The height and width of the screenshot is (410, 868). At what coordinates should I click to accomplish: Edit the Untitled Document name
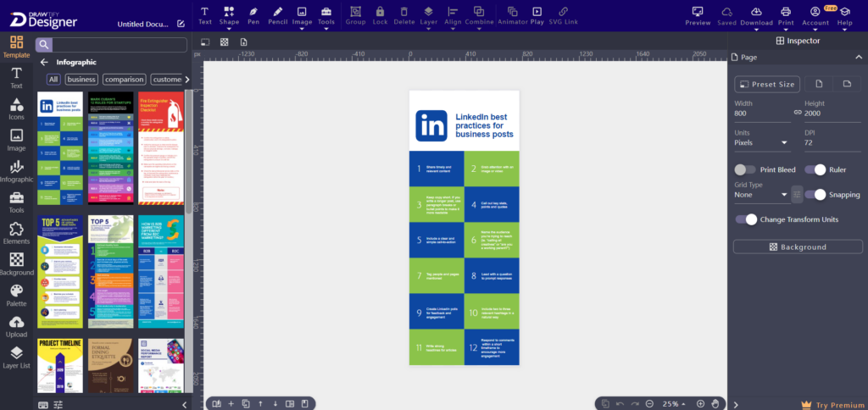[x=181, y=24]
